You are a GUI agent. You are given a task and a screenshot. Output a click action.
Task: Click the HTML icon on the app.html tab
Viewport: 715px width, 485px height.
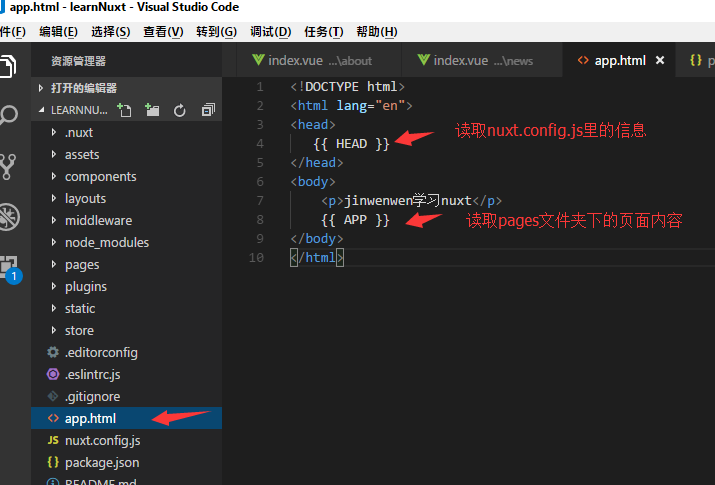(x=583, y=60)
